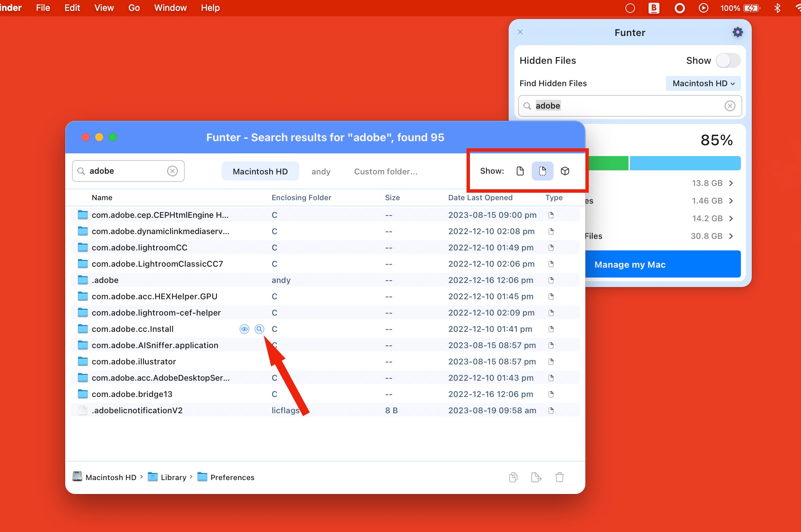Toggle Show hidden files filter icon
Viewport: 801px width, 532px height.
click(x=542, y=171)
